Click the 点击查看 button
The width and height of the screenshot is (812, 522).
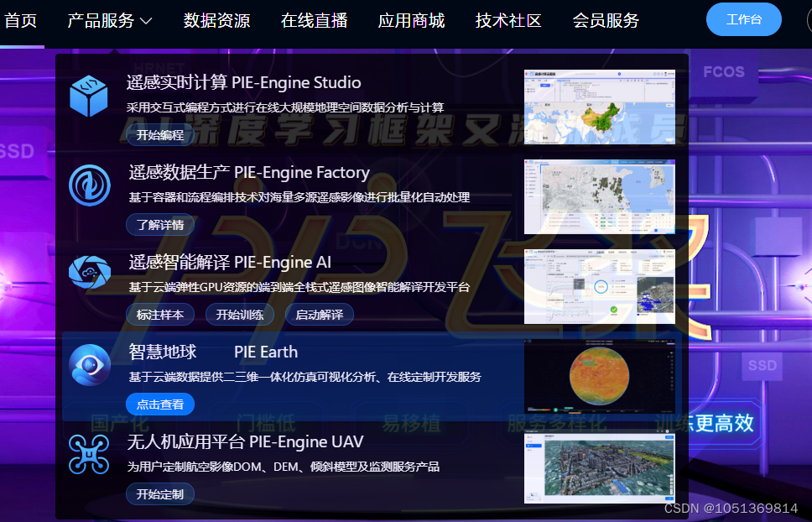pos(160,405)
